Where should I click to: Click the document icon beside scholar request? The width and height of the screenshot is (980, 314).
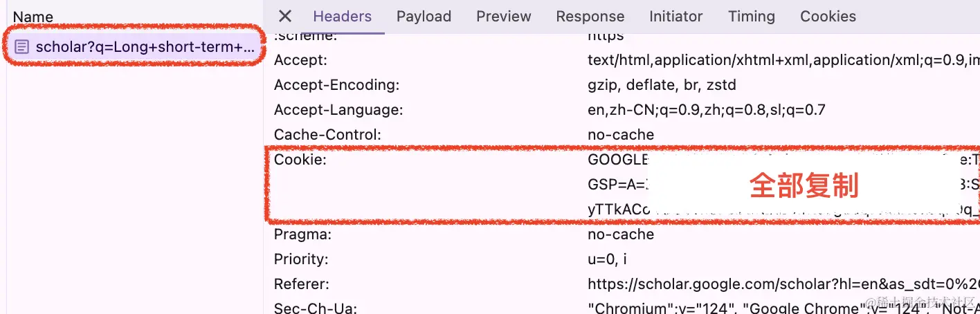[x=22, y=47]
